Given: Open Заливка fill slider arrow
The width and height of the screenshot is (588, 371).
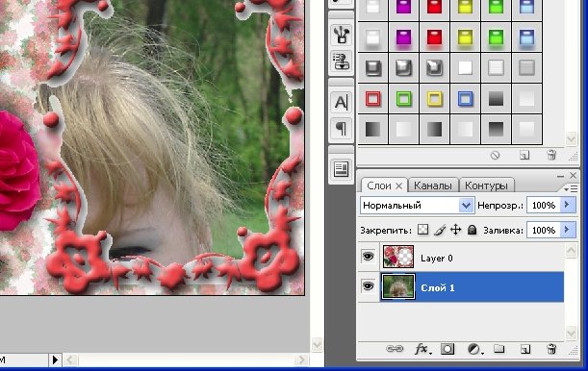Looking at the screenshot, I should coord(568,230).
